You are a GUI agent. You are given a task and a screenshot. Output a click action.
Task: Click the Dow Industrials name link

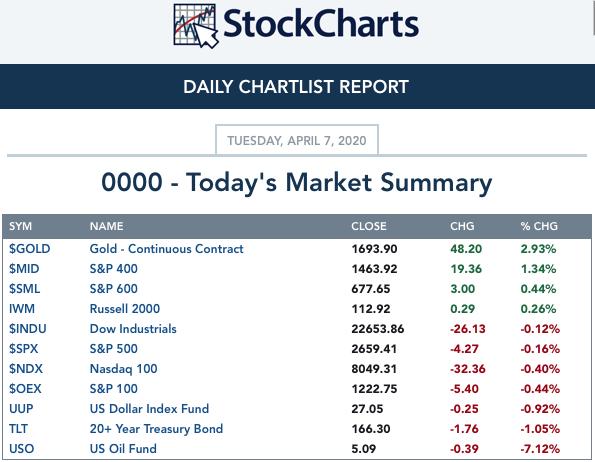coord(133,329)
